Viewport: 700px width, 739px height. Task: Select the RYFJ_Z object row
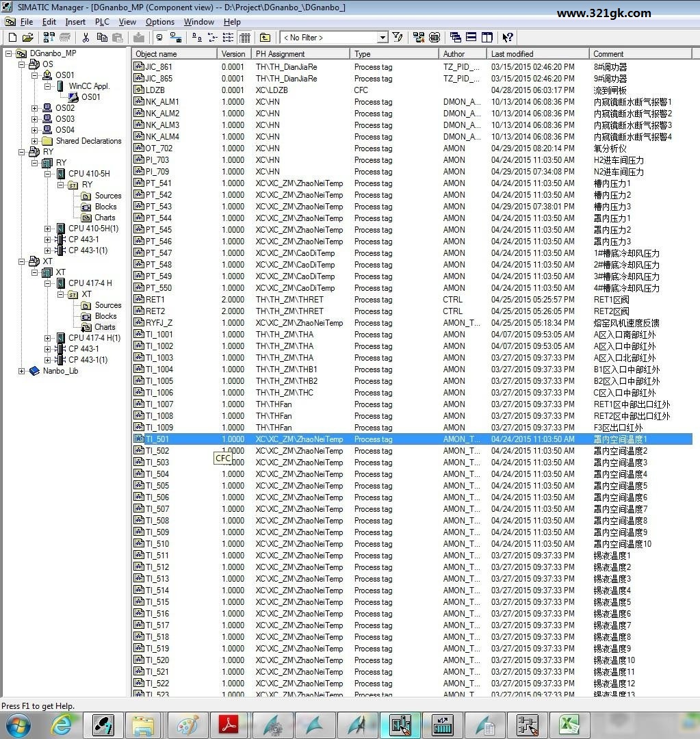click(x=412, y=323)
